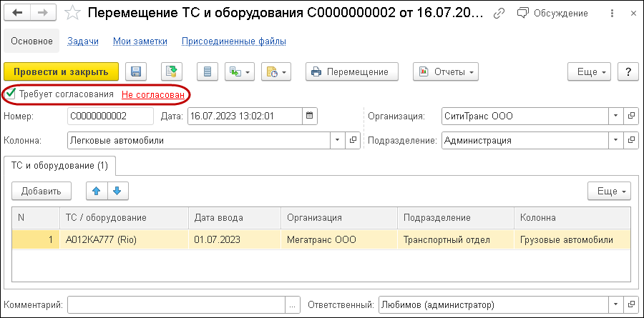Click the Комментарий input field

(x=176, y=305)
